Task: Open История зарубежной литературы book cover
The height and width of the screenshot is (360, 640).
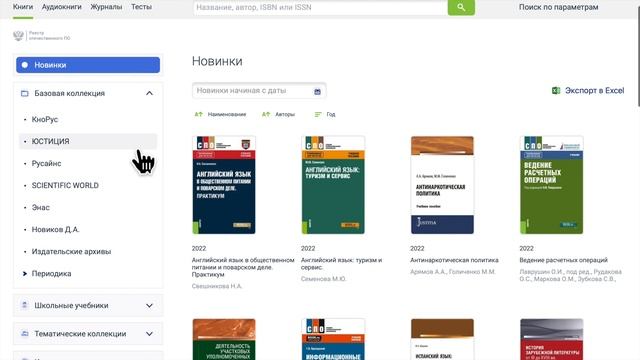Action: pos(551,339)
